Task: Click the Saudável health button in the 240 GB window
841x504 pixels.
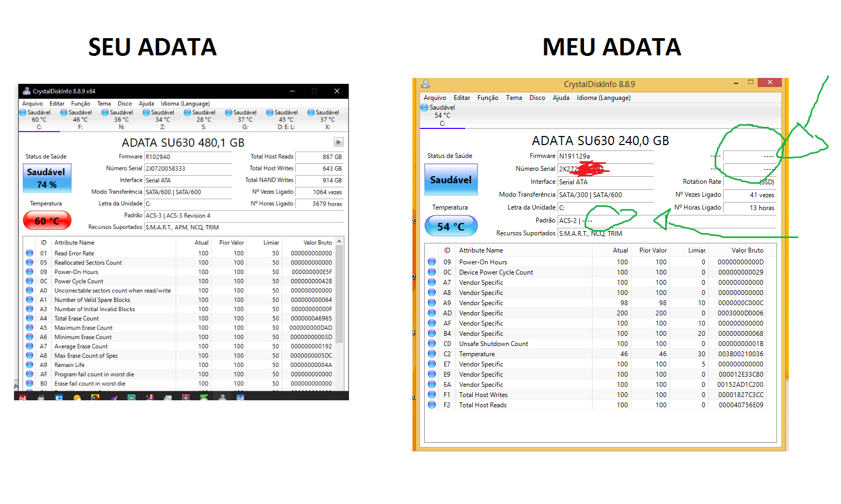Action: (451, 179)
